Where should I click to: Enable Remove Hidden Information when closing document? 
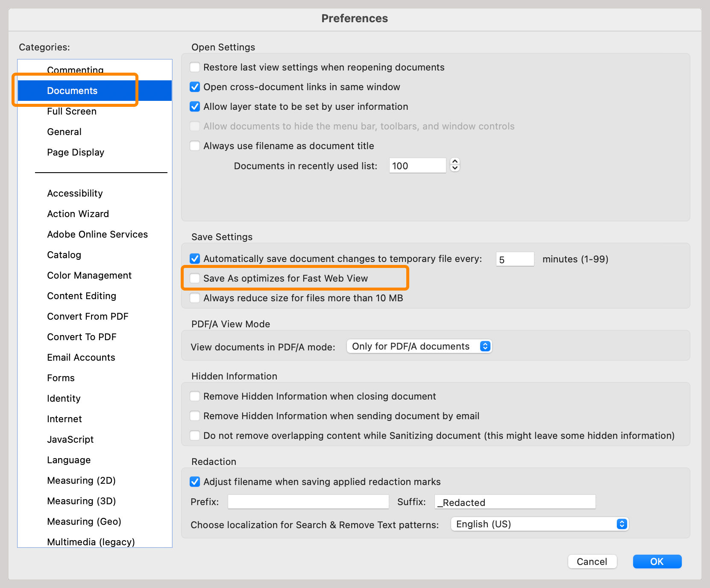(x=195, y=396)
